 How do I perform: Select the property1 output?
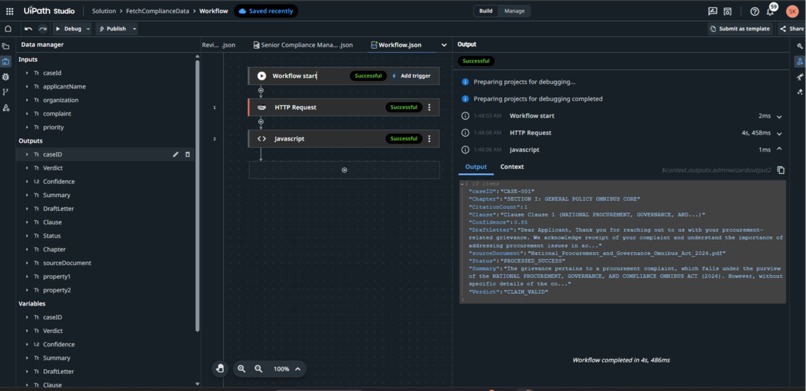tap(57, 276)
